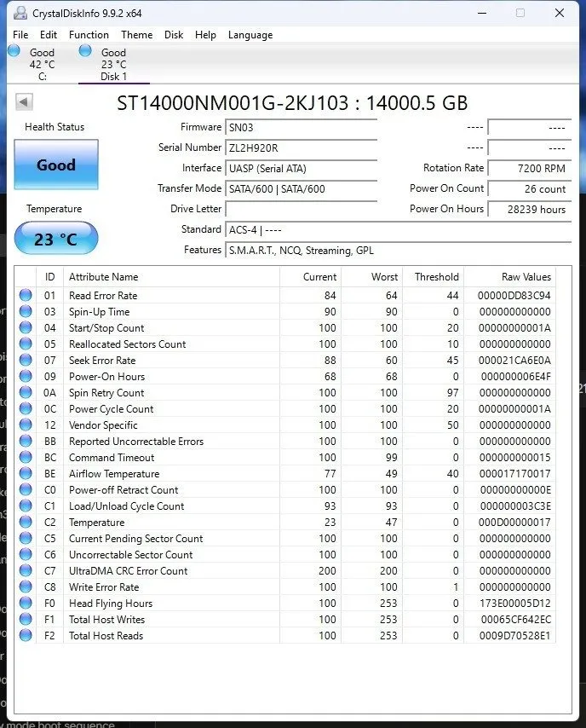Click raw value 000021CA6E0A
This screenshot has height=728, width=586.
point(514,361)
